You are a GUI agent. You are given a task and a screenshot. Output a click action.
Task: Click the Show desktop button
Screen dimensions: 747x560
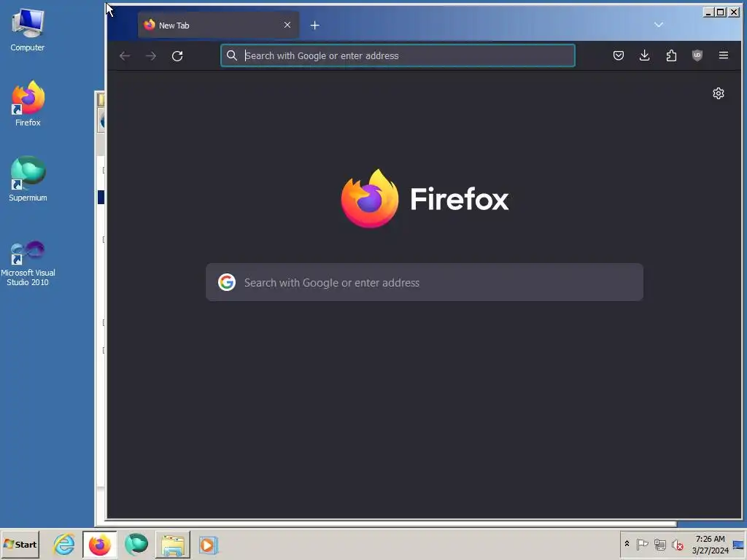[739, 544]
